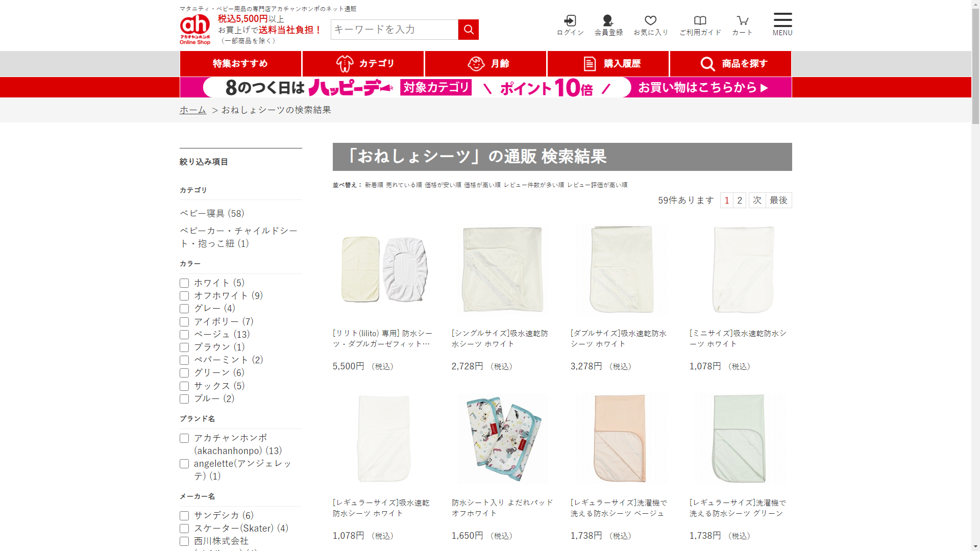Click the keyword search input field
This screenshot has width=980, height=551.
pos(394,30)
